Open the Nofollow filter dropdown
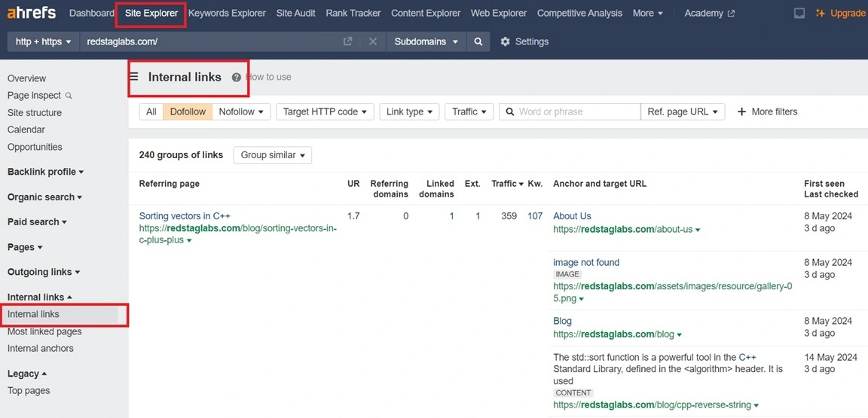This screenshot has width=868, height=418. (x=241, y=111)
